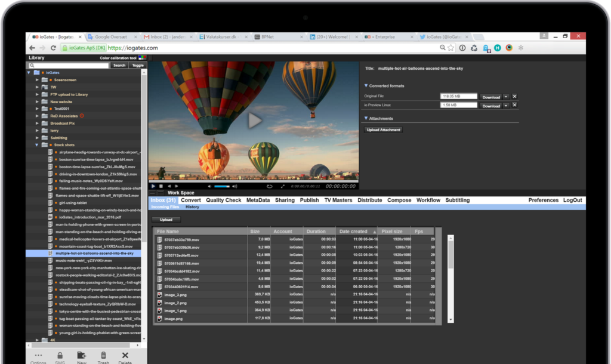This screenshot has width=611, height=364.
Task: Open the Trash icon in Library
Action: [103, 356]
